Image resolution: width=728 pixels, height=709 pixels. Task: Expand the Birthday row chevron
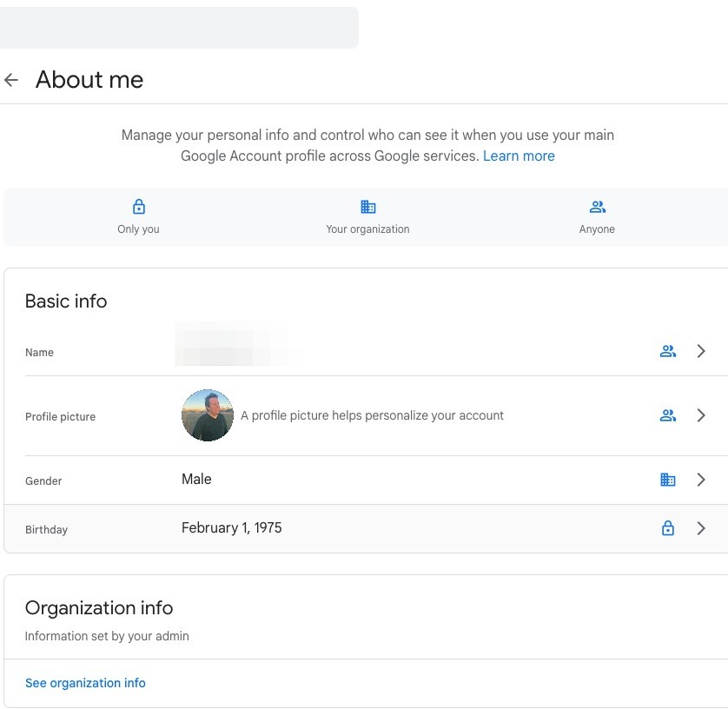pyautogui.click(x=701, y=528)
